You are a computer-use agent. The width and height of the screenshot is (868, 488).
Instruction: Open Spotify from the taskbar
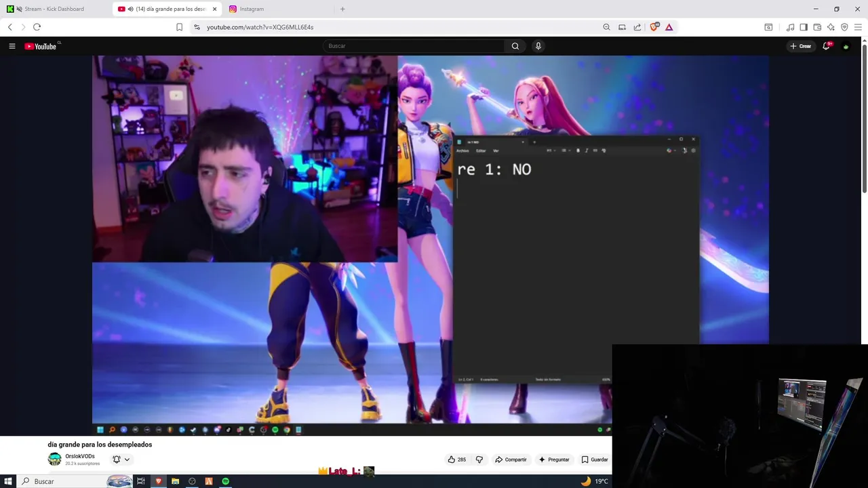225,481
